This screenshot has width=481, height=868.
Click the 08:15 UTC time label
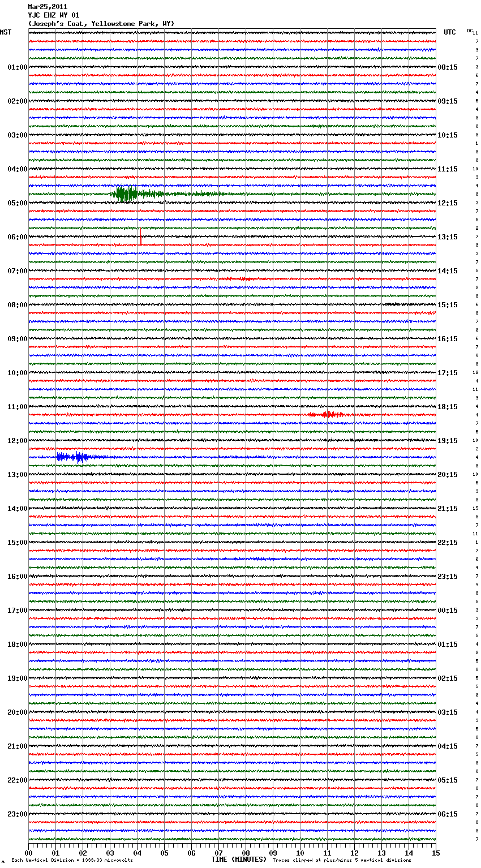tap(448, 67)
